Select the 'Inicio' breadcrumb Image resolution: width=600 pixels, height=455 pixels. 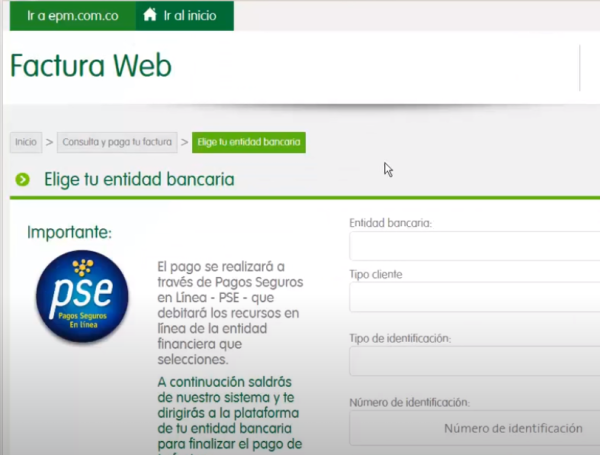[26, 142]
